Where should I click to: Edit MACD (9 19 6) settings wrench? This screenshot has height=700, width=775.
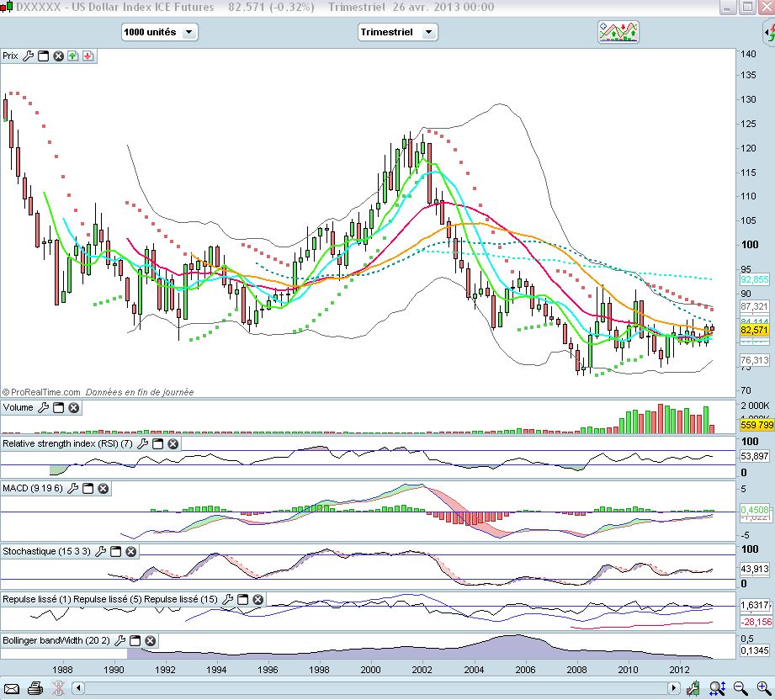click(72, 489)
